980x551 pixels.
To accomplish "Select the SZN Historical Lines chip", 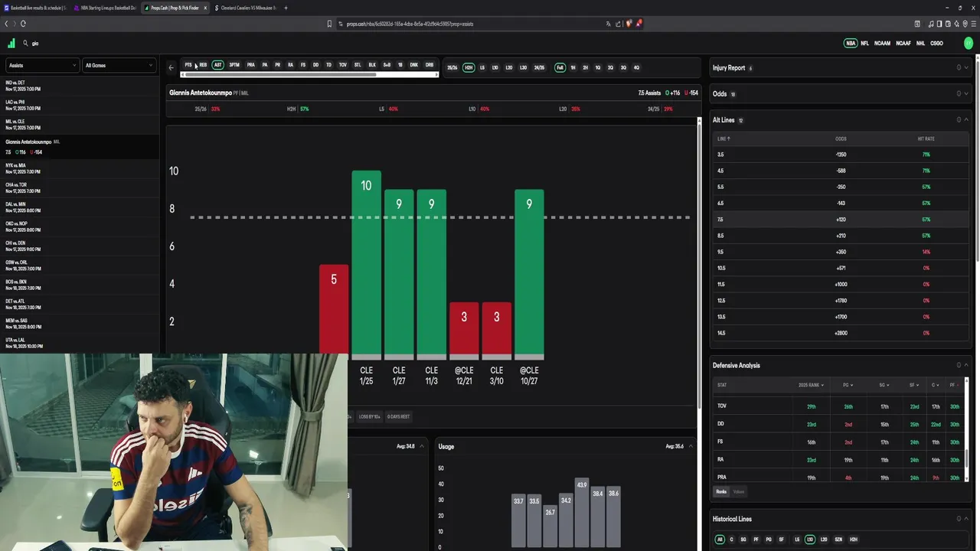I will point(838,540).
